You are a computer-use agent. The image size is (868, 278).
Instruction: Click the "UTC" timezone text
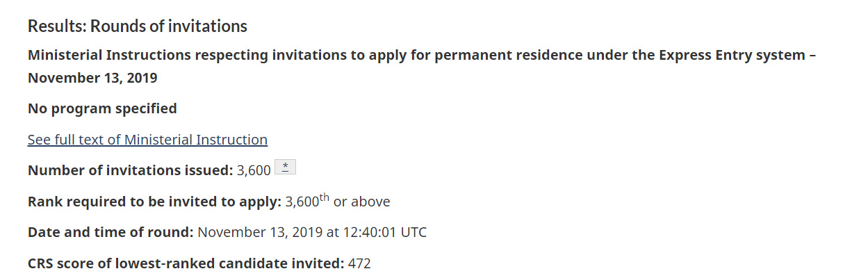point(413,232)
